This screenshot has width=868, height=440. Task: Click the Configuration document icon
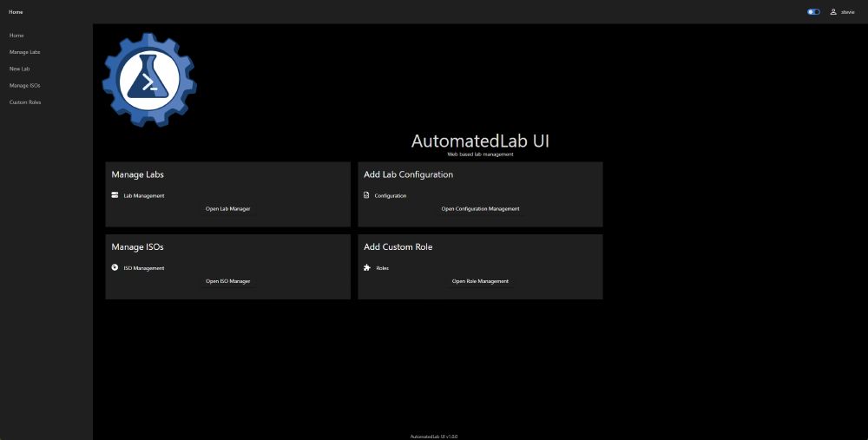[366, 194]
